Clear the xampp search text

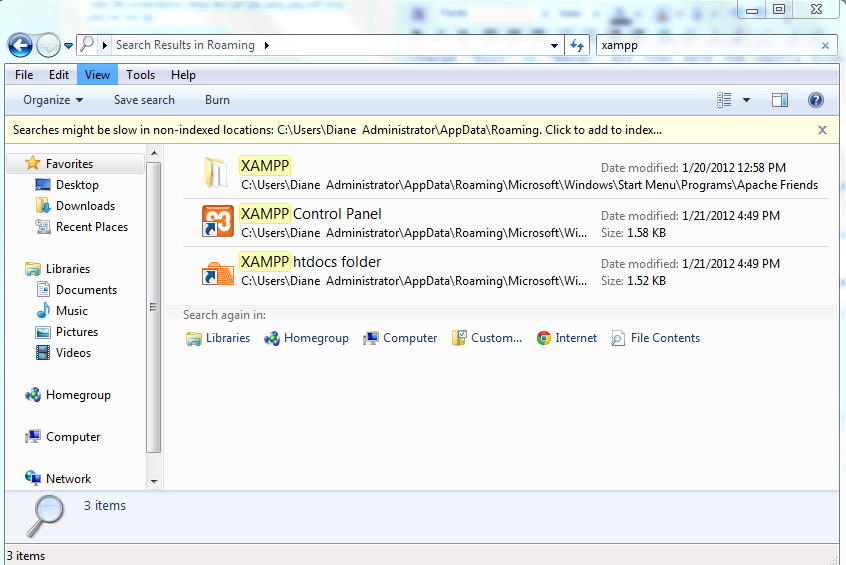click(825, 45)
